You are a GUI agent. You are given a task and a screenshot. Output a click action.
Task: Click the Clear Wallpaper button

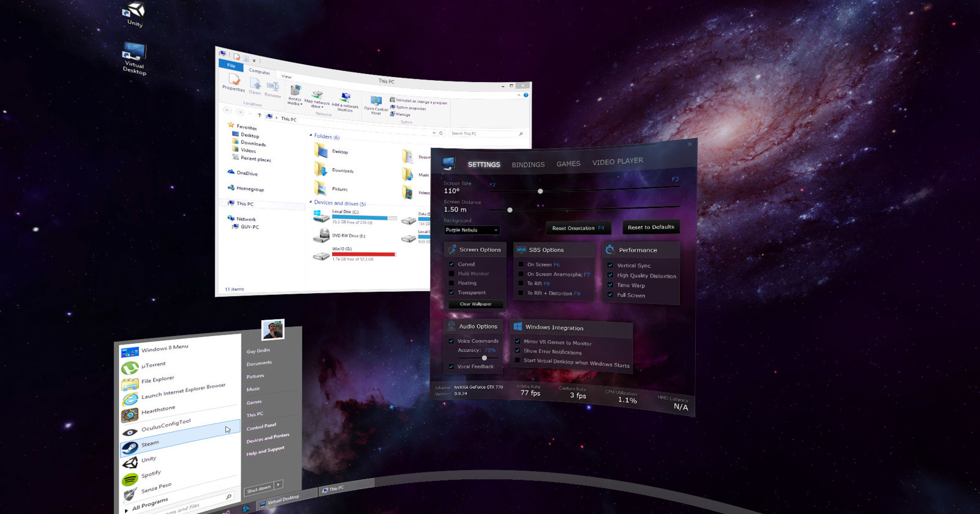pyautogui.click(x=476, y=304)
